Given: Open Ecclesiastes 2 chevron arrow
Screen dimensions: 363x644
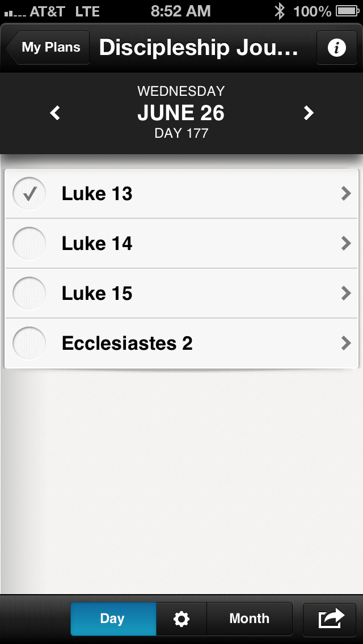Looking at the screenshot, I should [x=346, y=344].
